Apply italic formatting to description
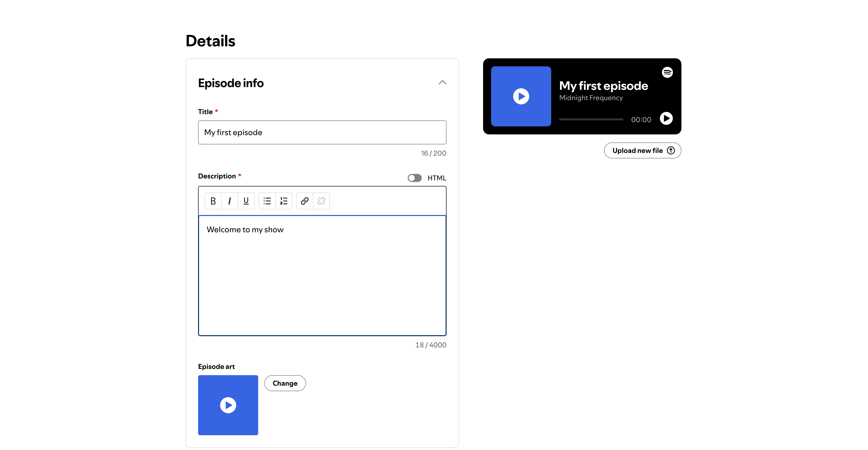 coord(229,201)
